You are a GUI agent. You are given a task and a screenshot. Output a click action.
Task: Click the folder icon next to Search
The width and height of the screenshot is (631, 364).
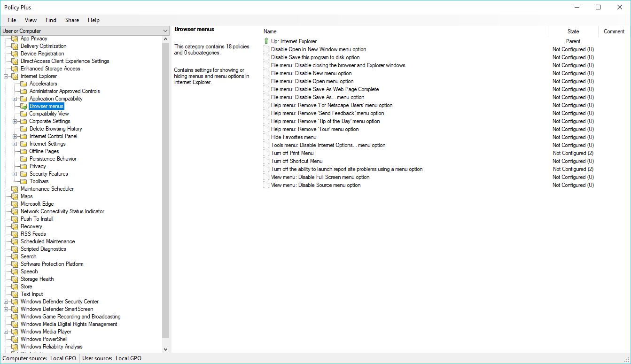pyautogui.click(x=15, y=256)
